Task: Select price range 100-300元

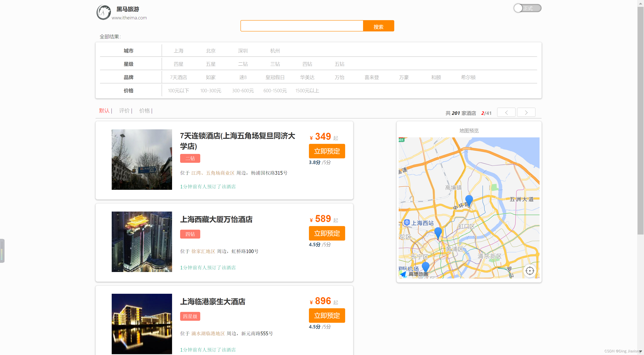Action: [x=211, y=91]
